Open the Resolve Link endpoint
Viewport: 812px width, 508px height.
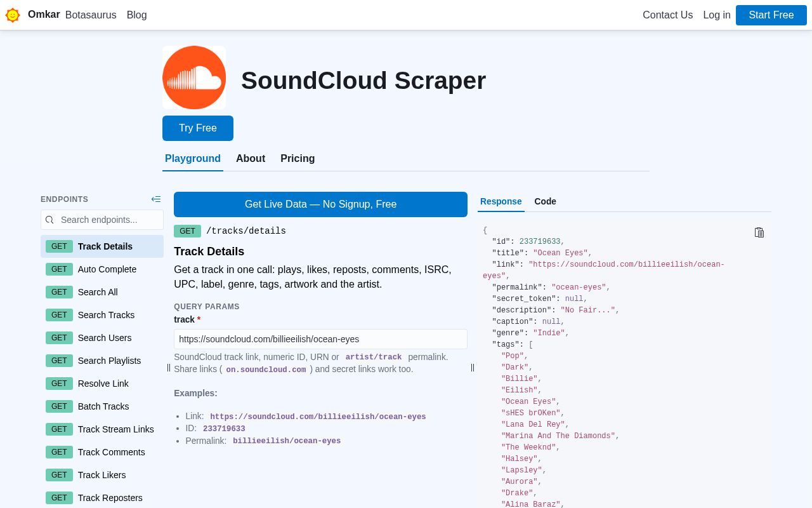(x=102, y=384)
